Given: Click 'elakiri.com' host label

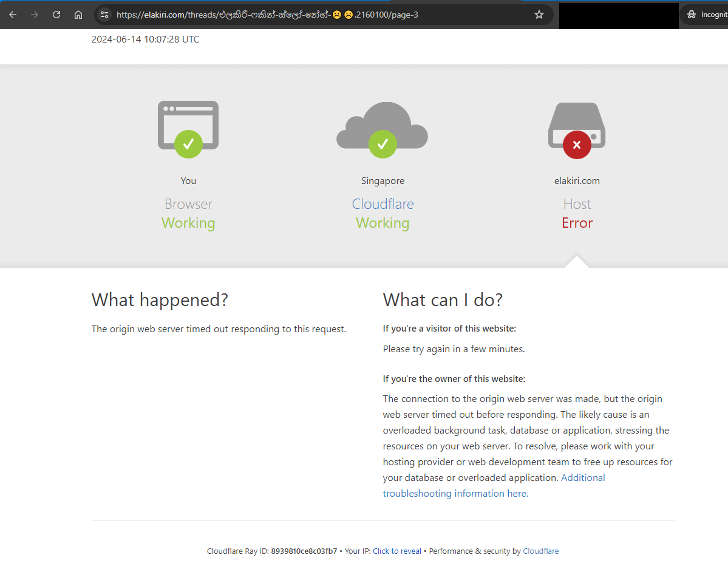Looking at the screenshot, I should (x=577, y=181).
